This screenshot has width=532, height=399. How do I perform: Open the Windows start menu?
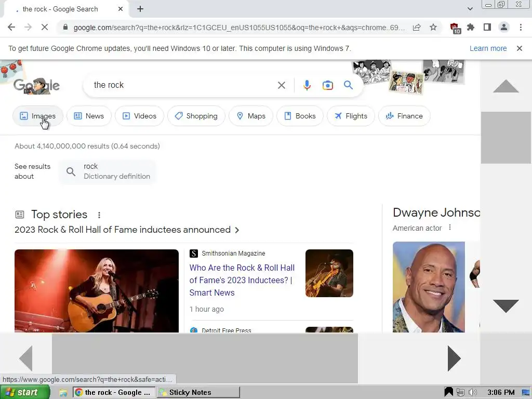[x=25, y=392]
